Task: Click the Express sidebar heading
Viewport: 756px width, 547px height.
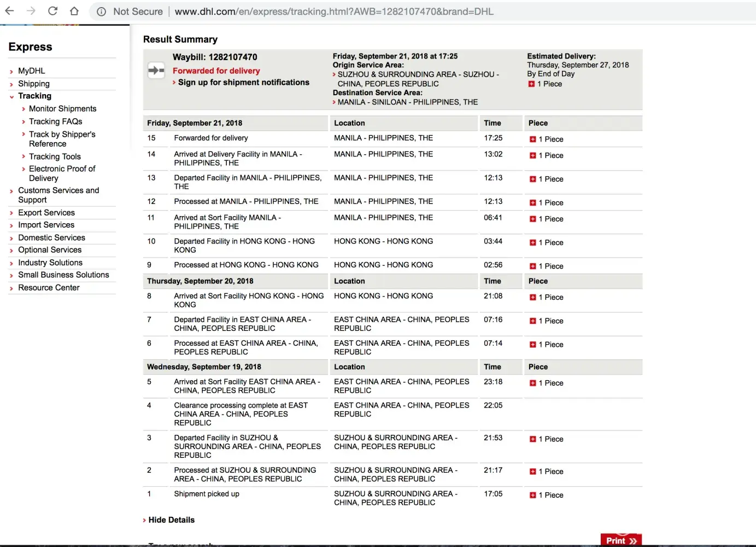Action: [x=31, y=47]
